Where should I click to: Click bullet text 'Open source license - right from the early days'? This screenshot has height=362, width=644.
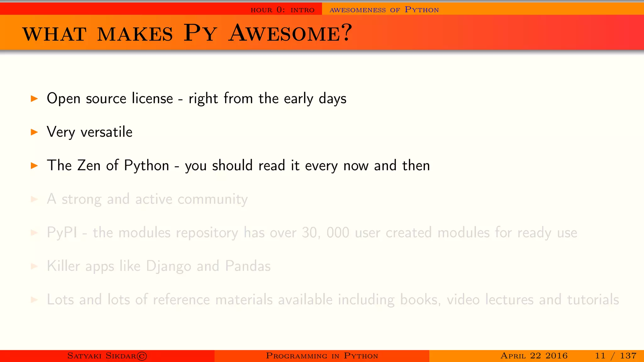pyautogui.click(x=197, y=98)
